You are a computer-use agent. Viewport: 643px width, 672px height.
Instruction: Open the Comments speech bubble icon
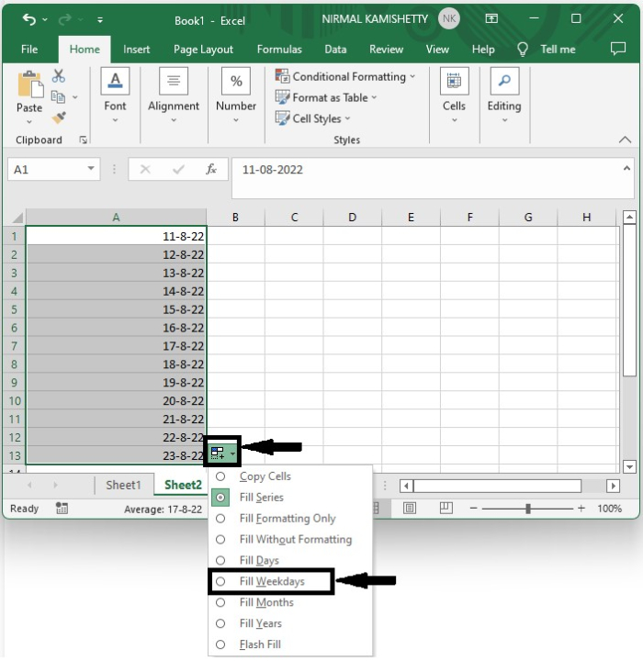[618, 49]
